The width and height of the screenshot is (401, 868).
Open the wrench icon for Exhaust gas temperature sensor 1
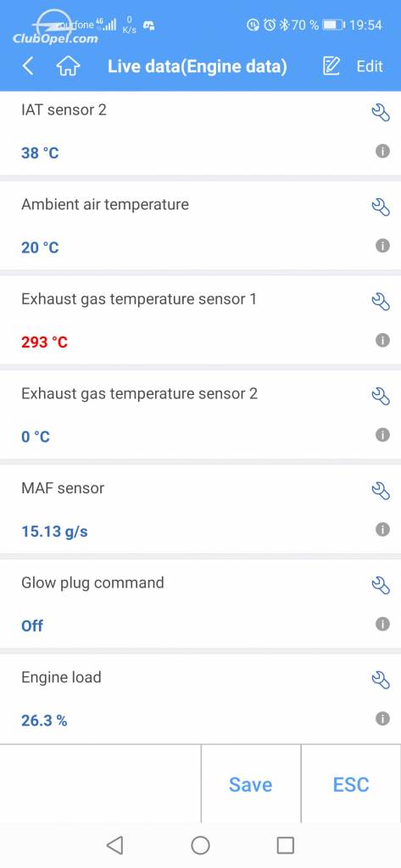[x=381, y=302]
